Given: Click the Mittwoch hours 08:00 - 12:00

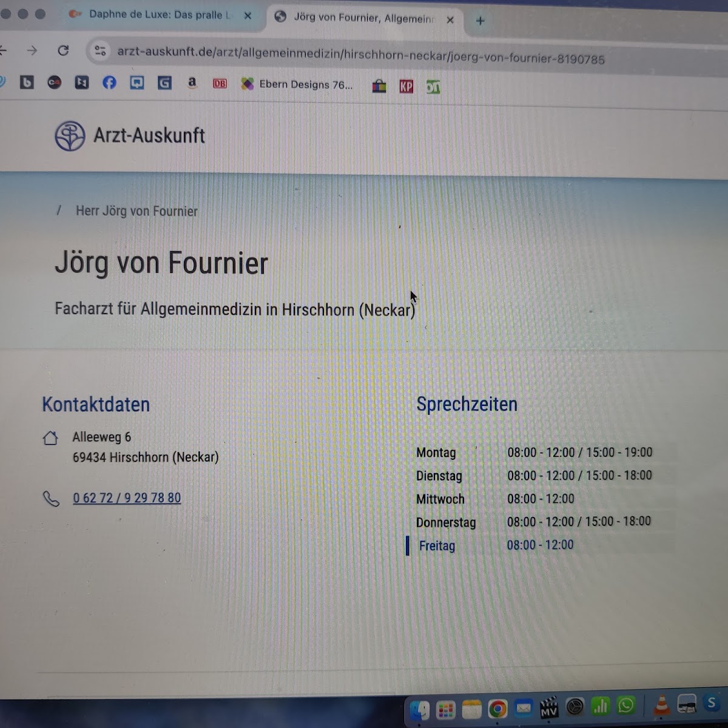Looking at the screenshot, I should [x=541, y=499].
